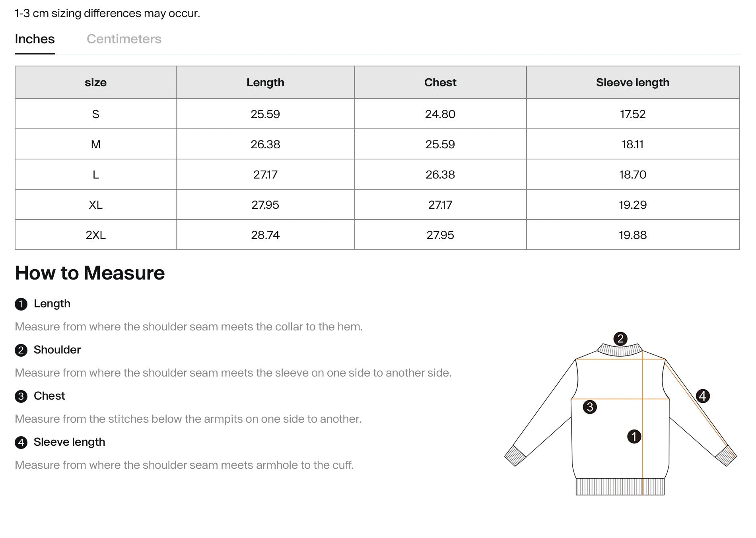Switch to the Inches tab
Image resolution: width=756 pixels, height=538 pixels.
[34, 39]
